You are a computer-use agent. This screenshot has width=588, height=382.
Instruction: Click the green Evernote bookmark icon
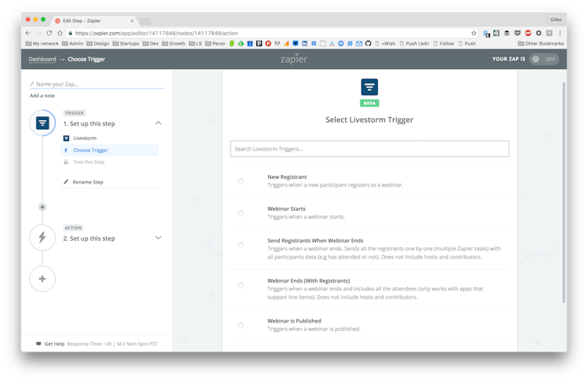[241, 43]
